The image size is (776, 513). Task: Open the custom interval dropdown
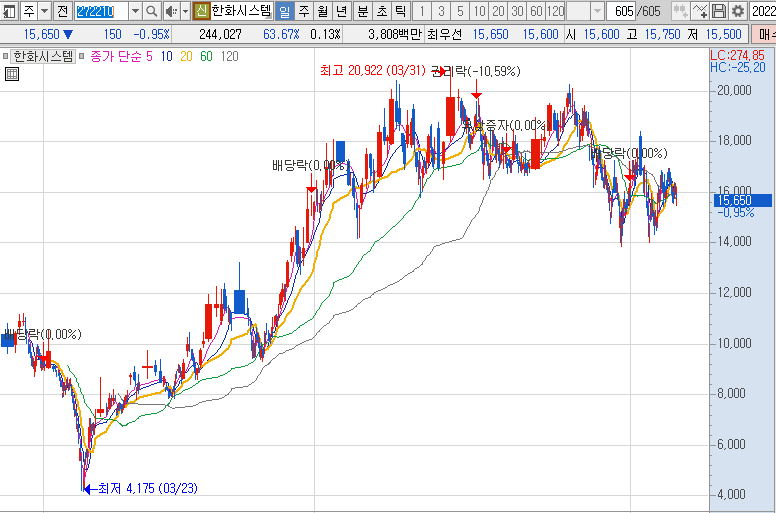597,10
